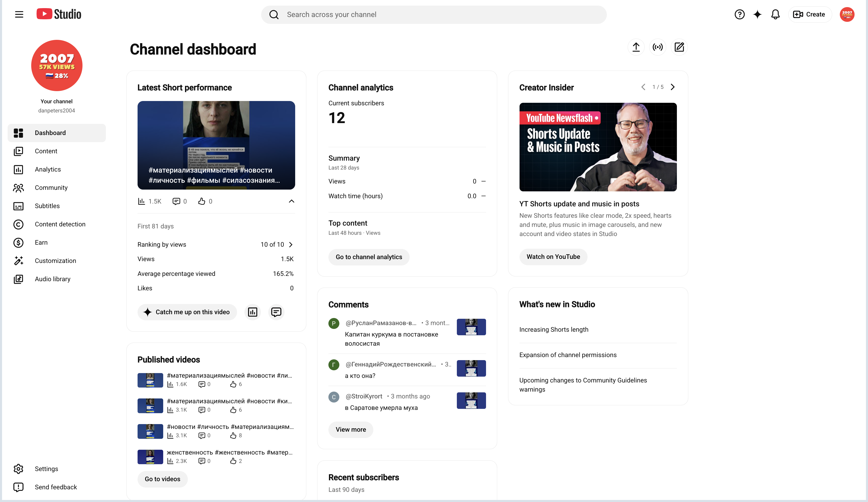Screen dimensions: 868x502
Task: Open Expansion of channel permissions item
Action: click(568, 355)
